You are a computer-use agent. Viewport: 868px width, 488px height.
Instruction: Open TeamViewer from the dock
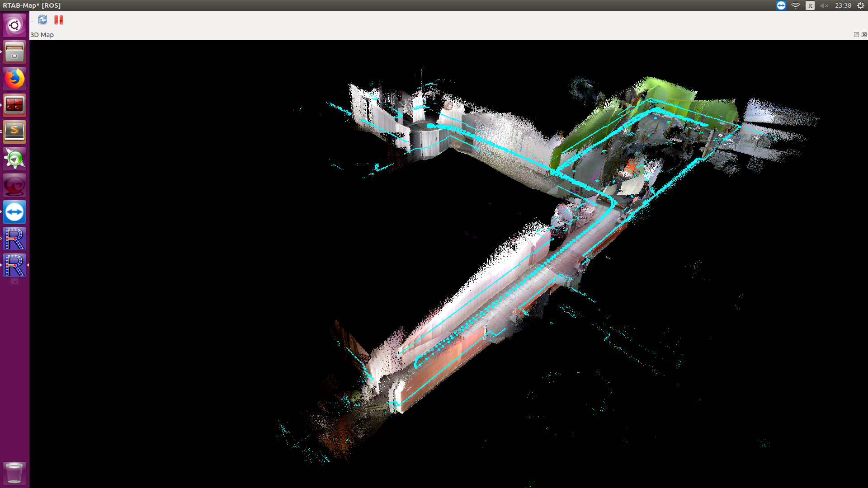[14, 212]
